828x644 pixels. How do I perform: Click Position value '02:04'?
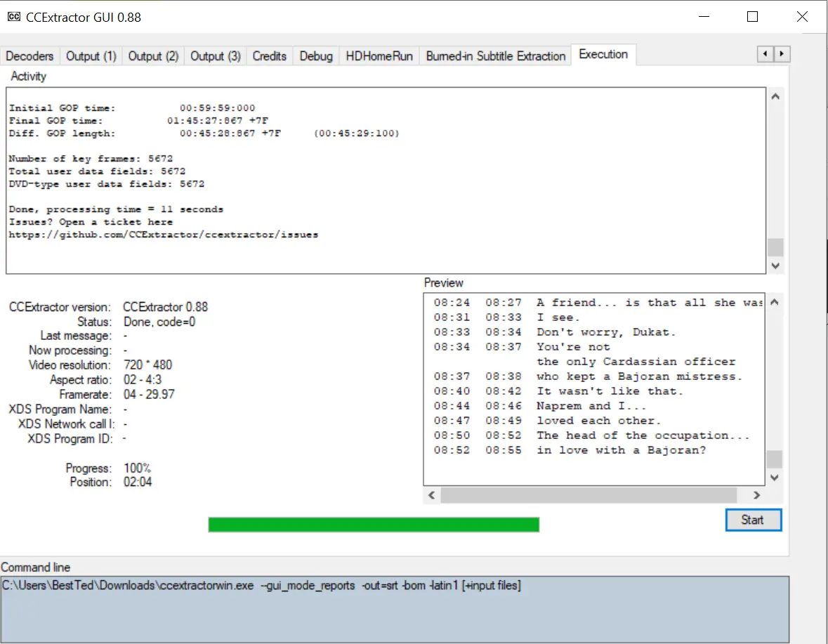tap(138, 482)
